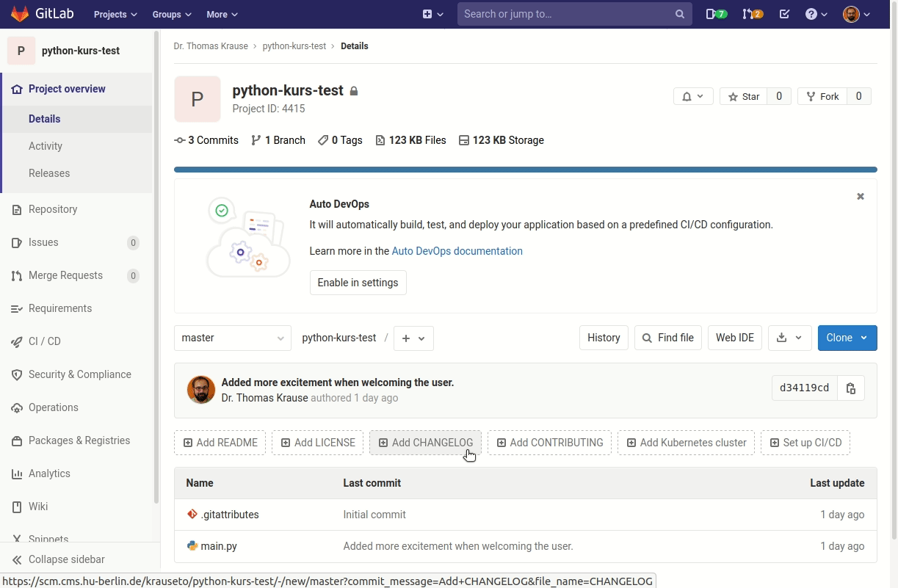Collapse the sidebar

[x=59, y=559]
